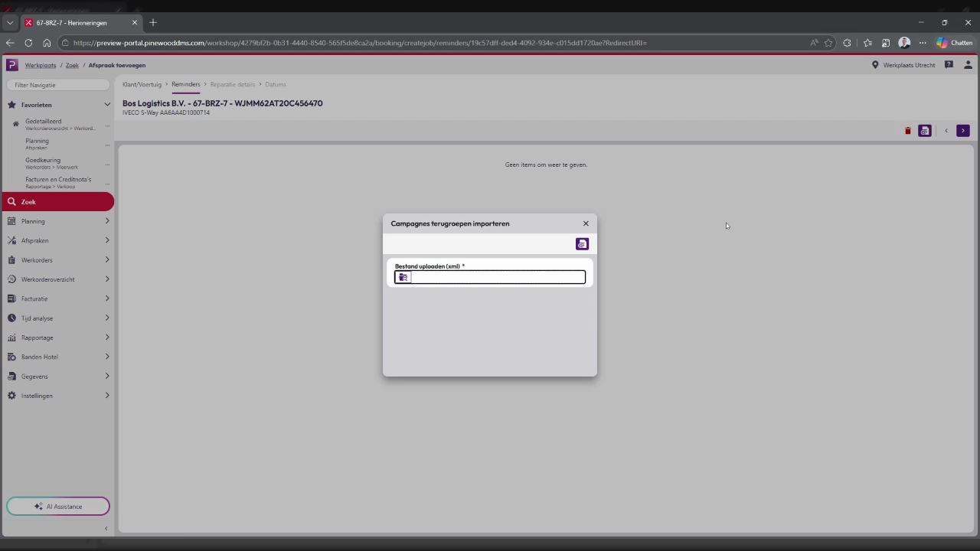The width and height of the screenshot is (980, 551).
Task: Click in the Filter Navigatie field
Action: [58, 85]
